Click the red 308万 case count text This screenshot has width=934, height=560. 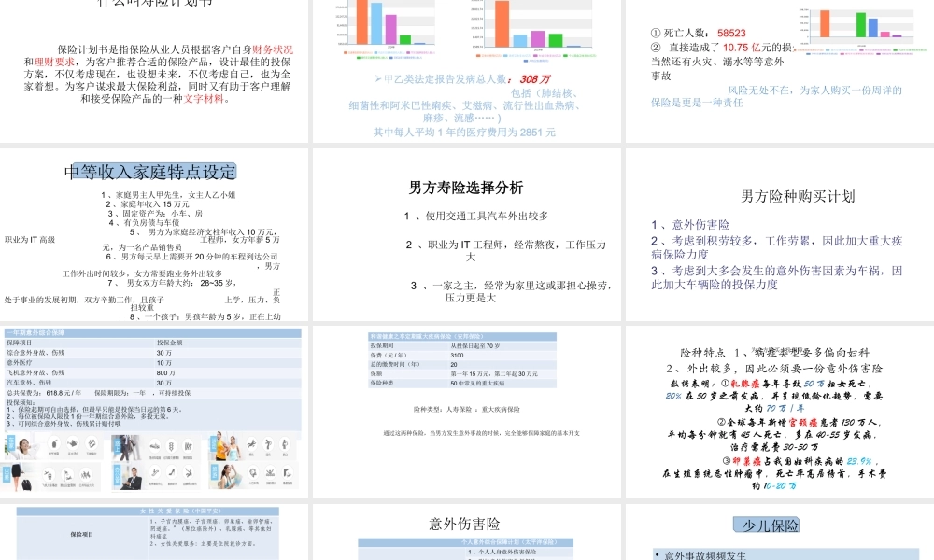click(x=534, y=78)
